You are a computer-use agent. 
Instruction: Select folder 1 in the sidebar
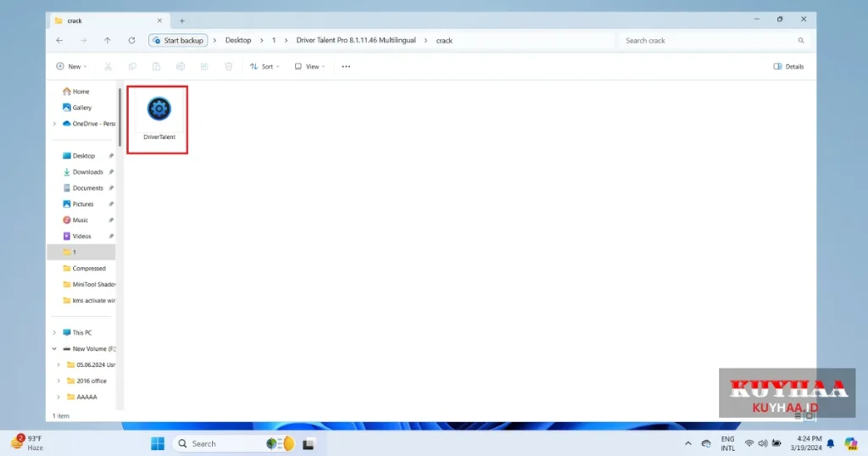coord(81,252)
